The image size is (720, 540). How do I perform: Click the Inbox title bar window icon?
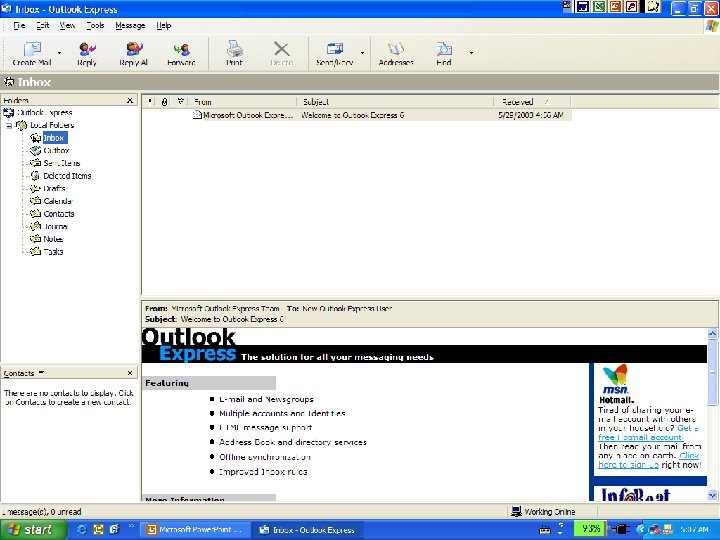coord(7,9)
